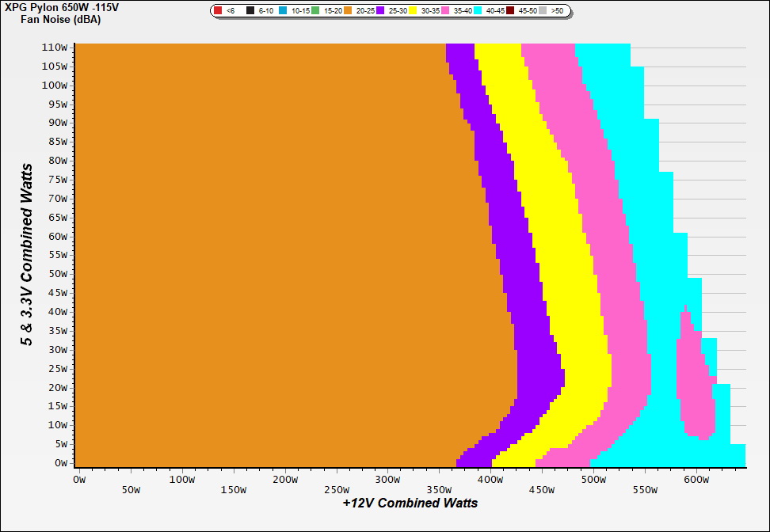
Task: Click the green 15-20 legend swatch
Action: [314, 11]
